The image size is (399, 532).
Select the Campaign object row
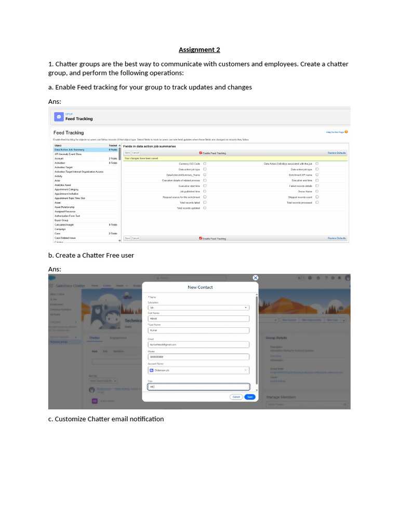pos(86,229)
